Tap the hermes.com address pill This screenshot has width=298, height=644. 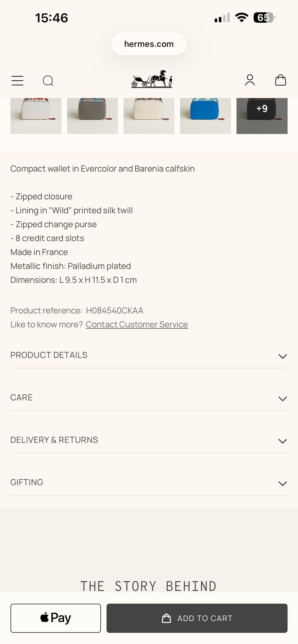(149, 44)
